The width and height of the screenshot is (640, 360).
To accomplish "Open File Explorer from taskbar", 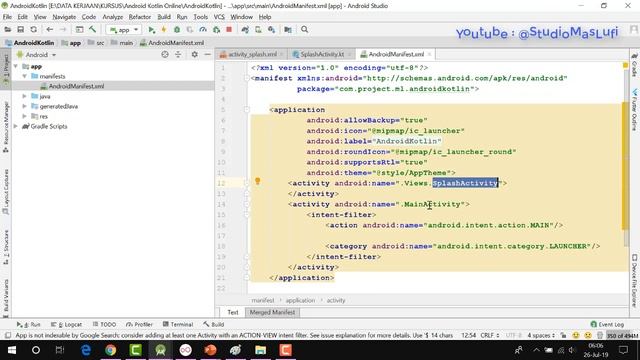I will pos(260,350).
